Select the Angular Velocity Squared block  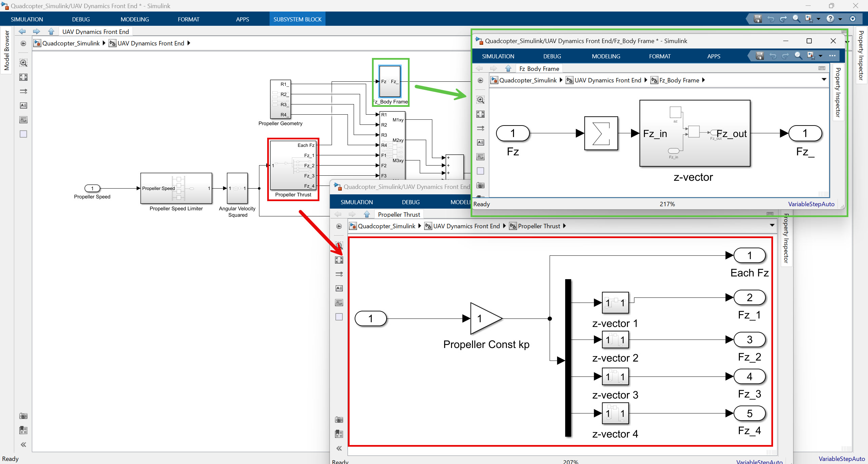point(237,188)
